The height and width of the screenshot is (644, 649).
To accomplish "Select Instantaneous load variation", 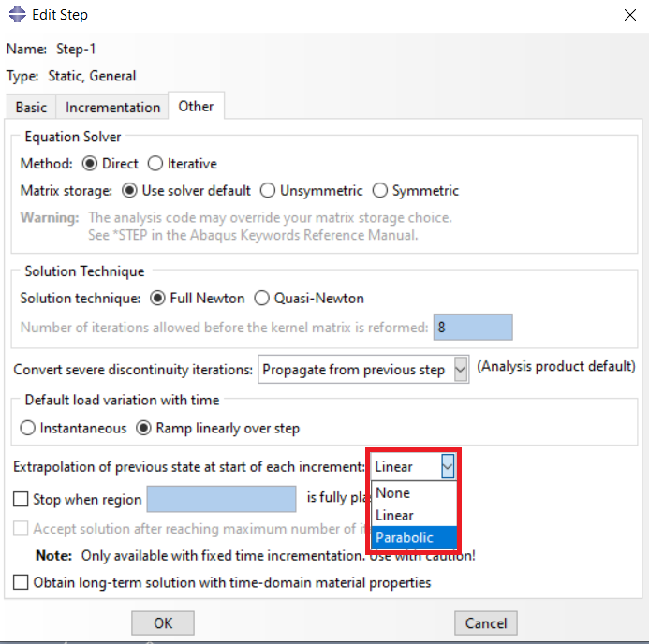I will tap(28, 429).
